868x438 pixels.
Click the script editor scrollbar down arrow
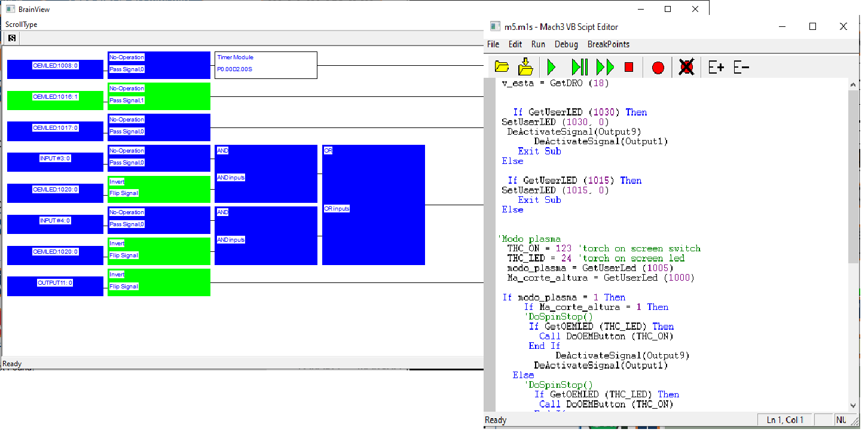tap(853, 406)
